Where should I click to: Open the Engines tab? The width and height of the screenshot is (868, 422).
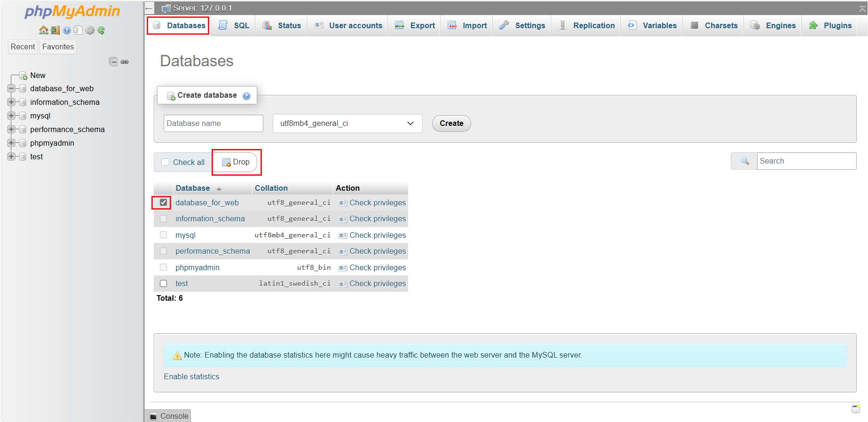773,25
